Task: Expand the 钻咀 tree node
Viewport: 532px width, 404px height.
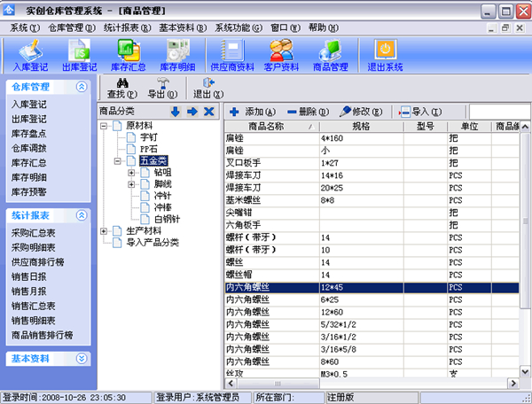Action: tap(131, 173)
